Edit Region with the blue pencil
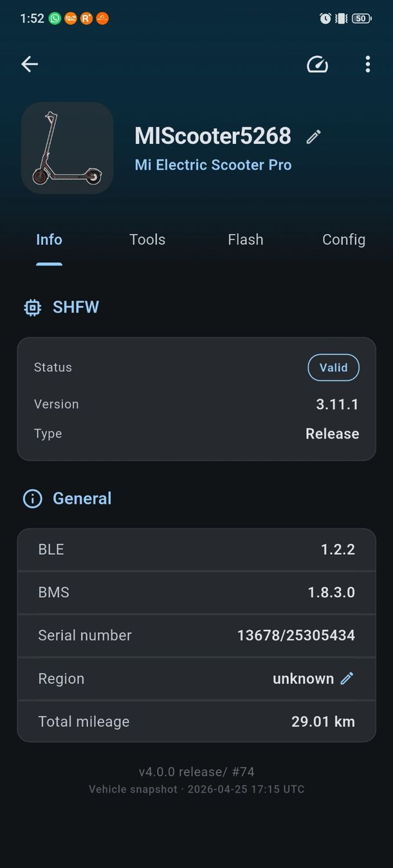The image size is (393, 868). pyautogui.click(x=347, y=678)
